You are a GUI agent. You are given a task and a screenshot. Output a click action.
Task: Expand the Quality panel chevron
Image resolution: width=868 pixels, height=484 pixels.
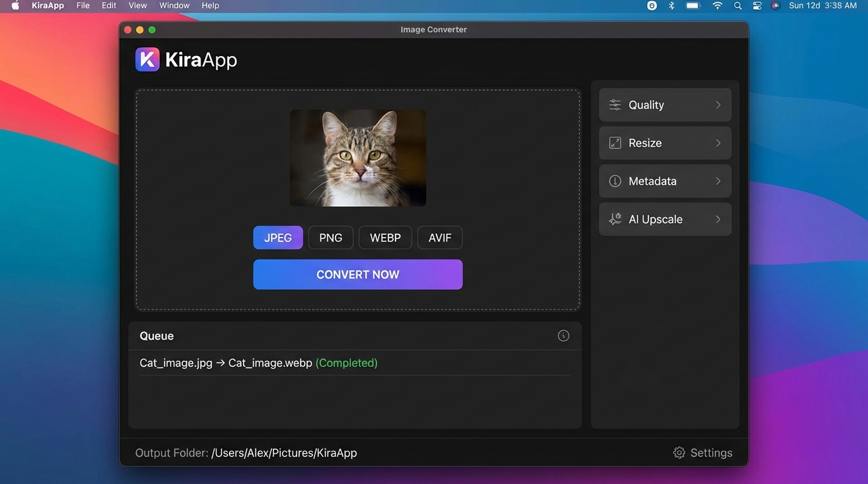718,105
